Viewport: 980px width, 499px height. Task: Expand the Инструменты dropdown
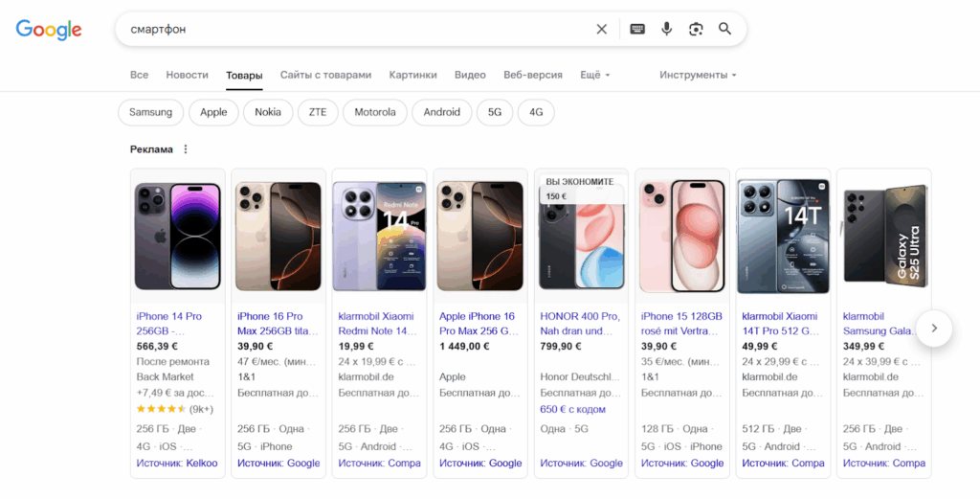tap(698, 75)
